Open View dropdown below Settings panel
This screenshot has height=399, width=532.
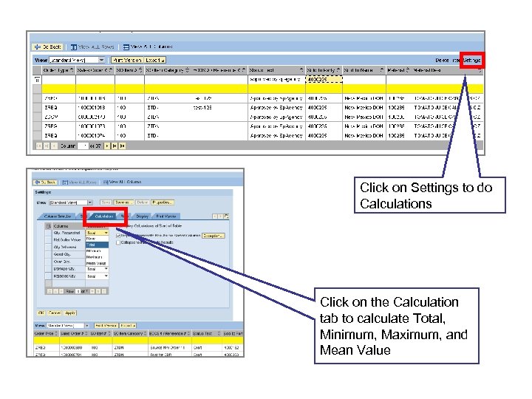[86, 326]
